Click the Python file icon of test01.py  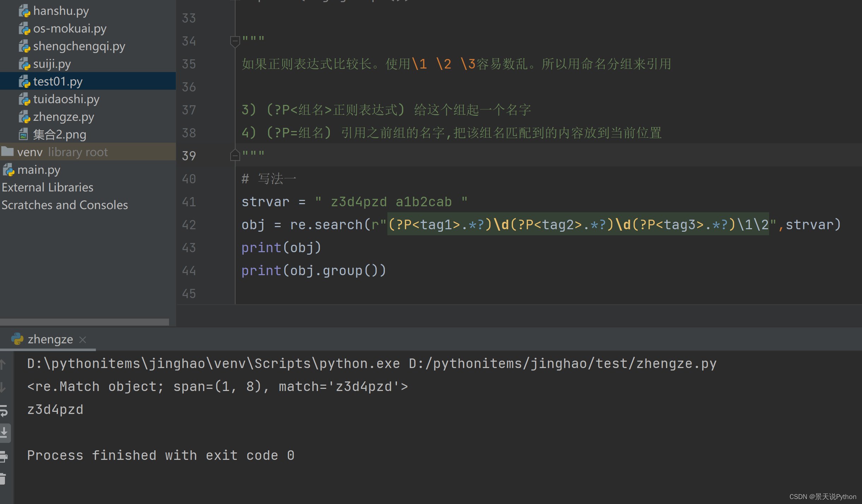[24, 82]
